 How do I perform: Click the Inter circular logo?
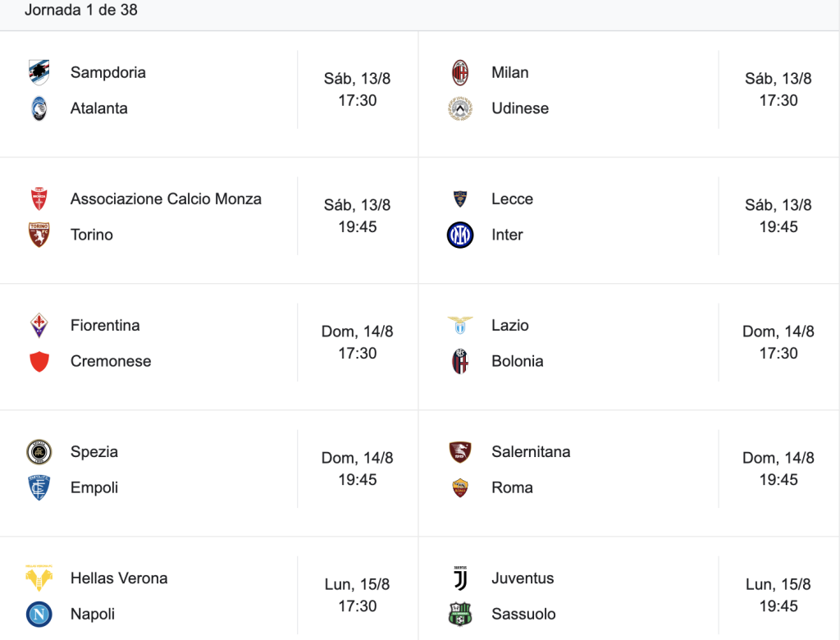tap(460, 235)
